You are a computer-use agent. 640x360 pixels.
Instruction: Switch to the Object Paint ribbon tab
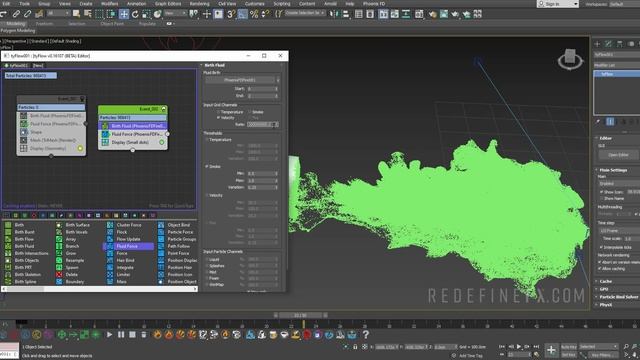112,24
